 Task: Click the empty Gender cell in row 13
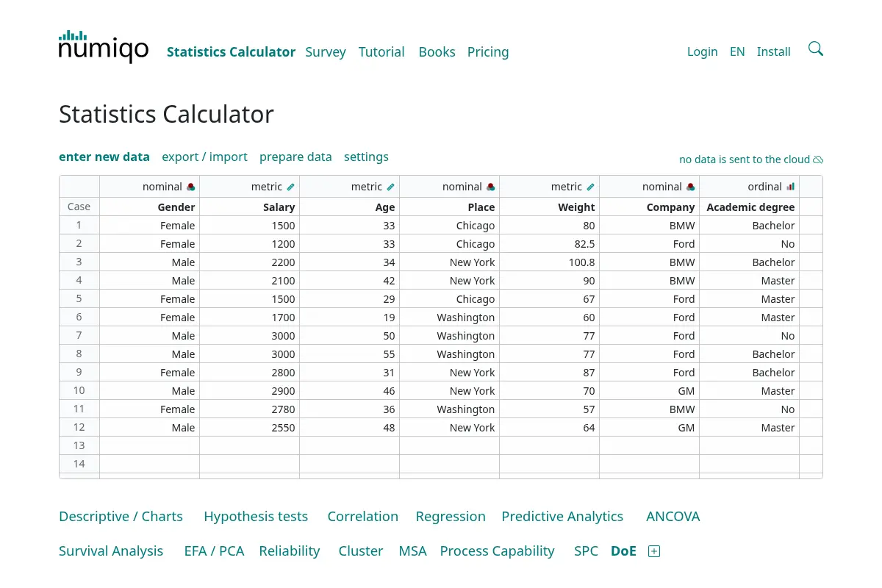pyautogui.click(x=150, y=446)
